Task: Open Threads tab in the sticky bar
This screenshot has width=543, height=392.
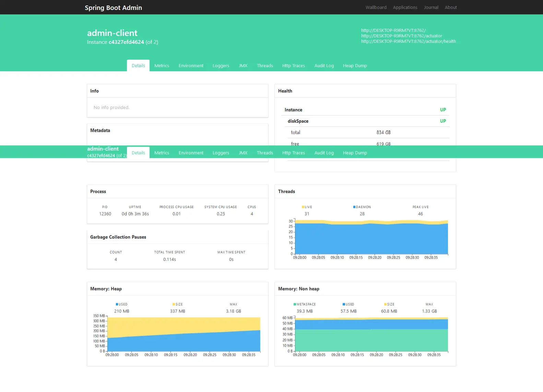Action: 265,152
